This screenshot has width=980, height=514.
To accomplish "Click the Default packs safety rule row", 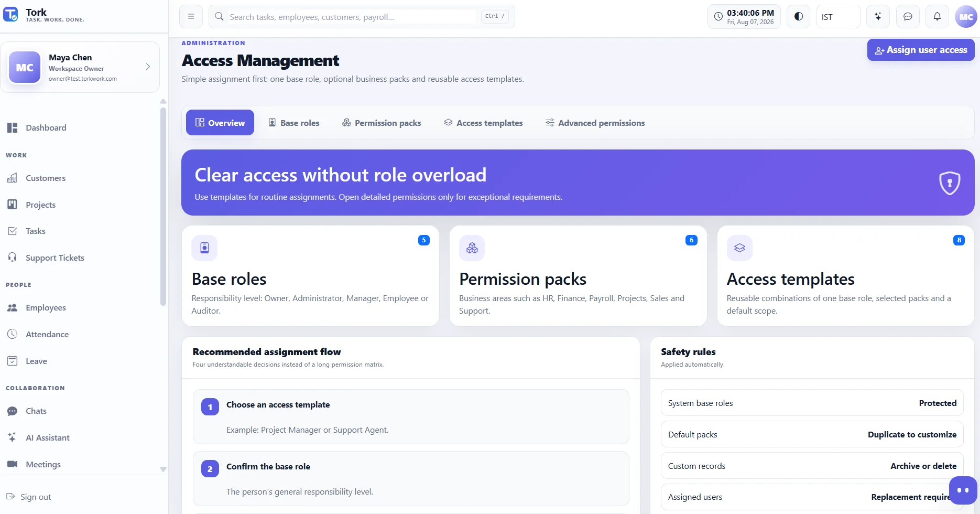I will tap(812, 434).
